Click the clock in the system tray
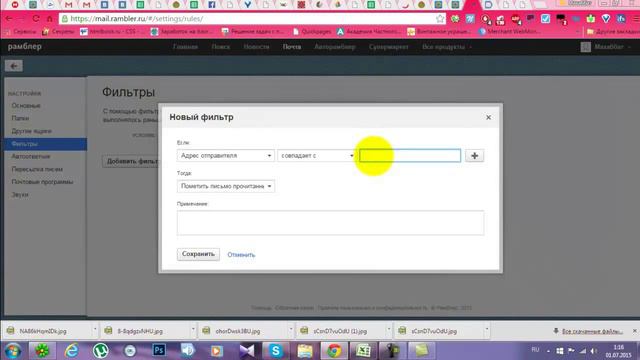The image size is (640, 360). click(x=618, y=351)
